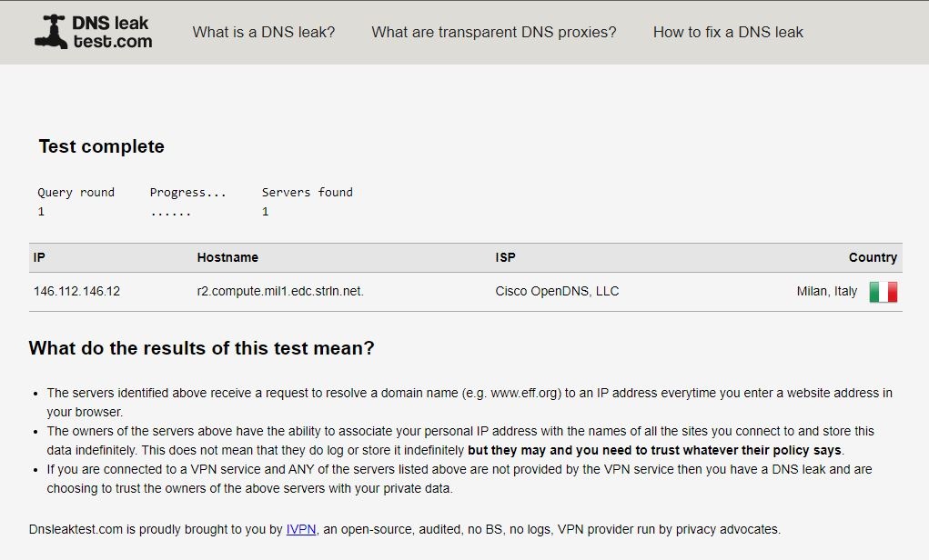Follow the IVPN hyperlink
929x560 pixels.
[301, 529]
